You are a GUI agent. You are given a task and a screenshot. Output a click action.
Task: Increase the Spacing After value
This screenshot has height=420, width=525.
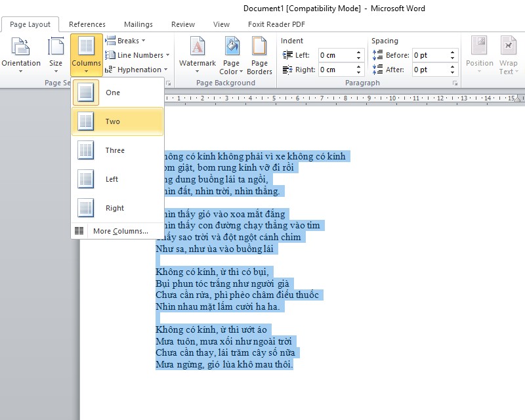[452, 67]
